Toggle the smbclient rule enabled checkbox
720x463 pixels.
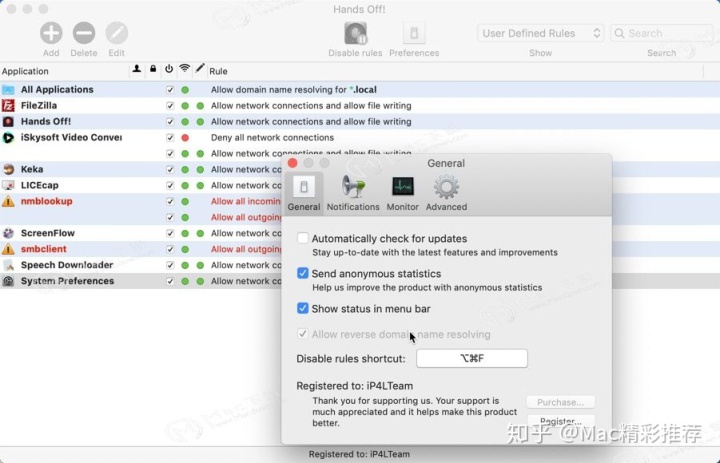(x=170, y=249)
